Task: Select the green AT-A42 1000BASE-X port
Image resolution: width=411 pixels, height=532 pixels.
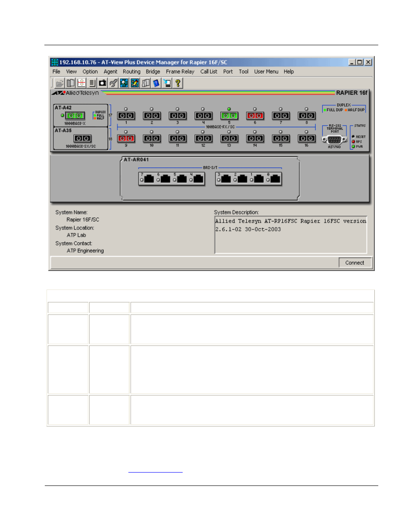Action: (75, 115)
